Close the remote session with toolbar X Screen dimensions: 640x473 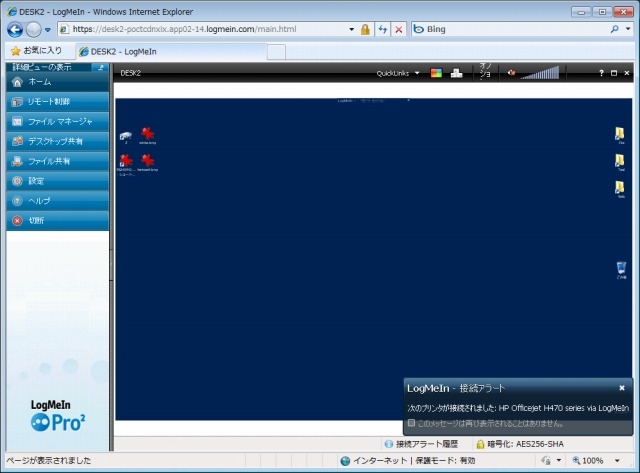[627, 73]
